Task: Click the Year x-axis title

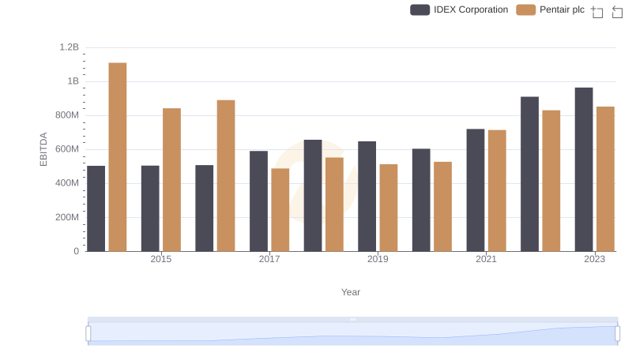Action: (351, 292)
